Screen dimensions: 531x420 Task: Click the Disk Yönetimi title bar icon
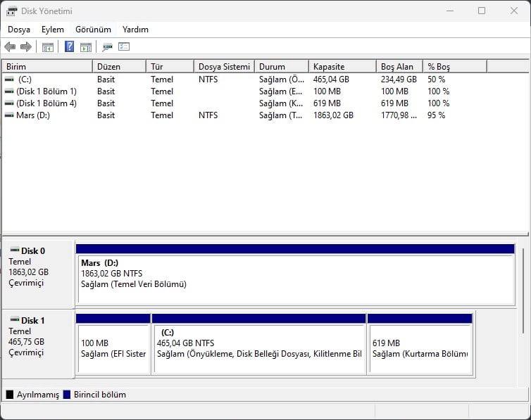pyautogui.click(x=11, y=11)
